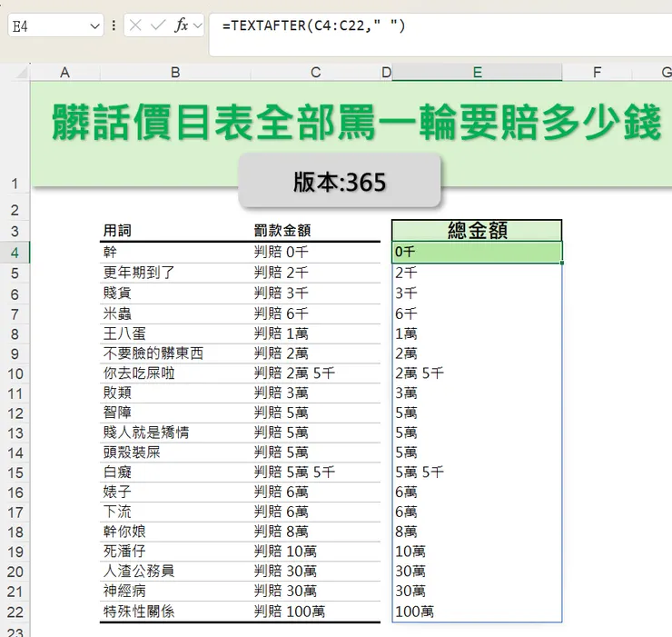This screenshot has height=637, width=672.
Task: Select row 10 header
Action: click(x=15, y=373)
